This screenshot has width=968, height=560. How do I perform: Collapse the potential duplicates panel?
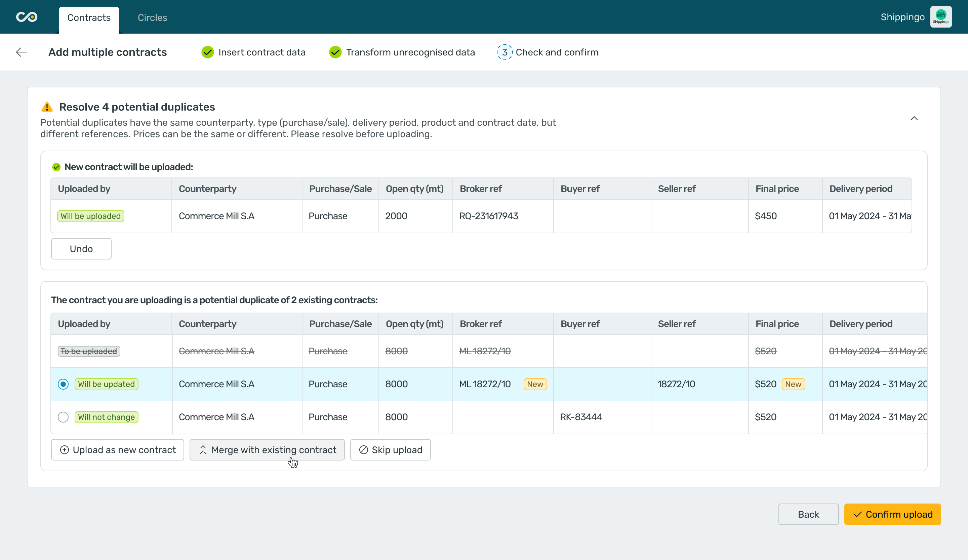914,119
